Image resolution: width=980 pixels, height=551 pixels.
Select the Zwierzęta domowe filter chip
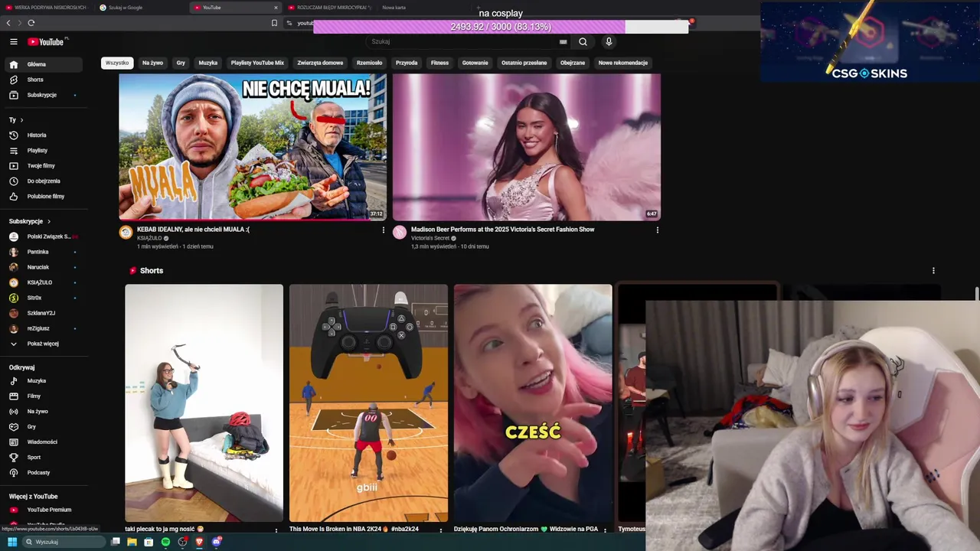point(320,63)
